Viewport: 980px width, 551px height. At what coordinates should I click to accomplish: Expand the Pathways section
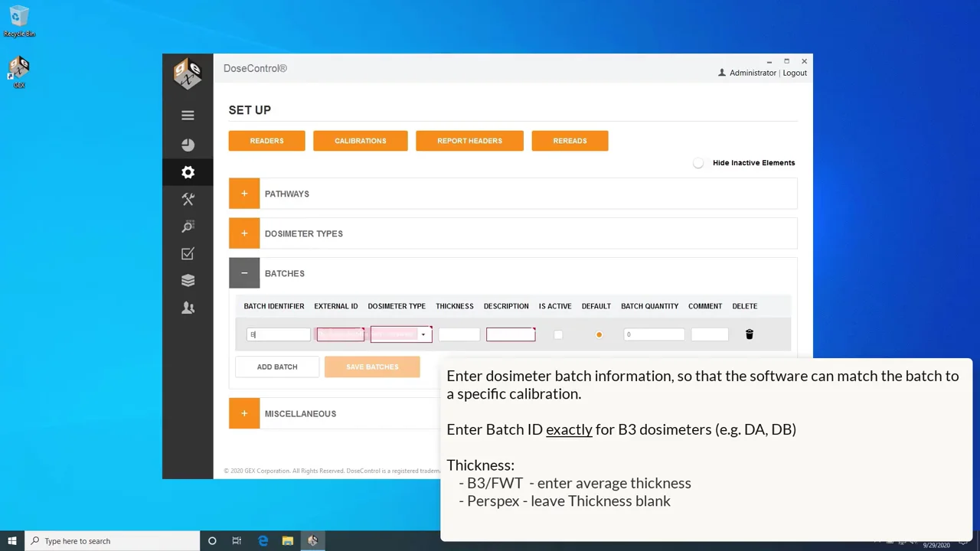(244, 194)
